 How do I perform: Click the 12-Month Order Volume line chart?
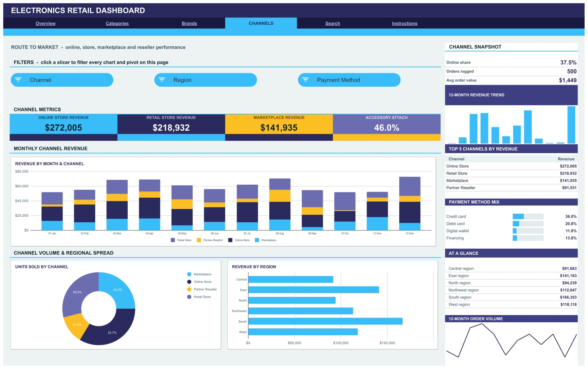511,340
